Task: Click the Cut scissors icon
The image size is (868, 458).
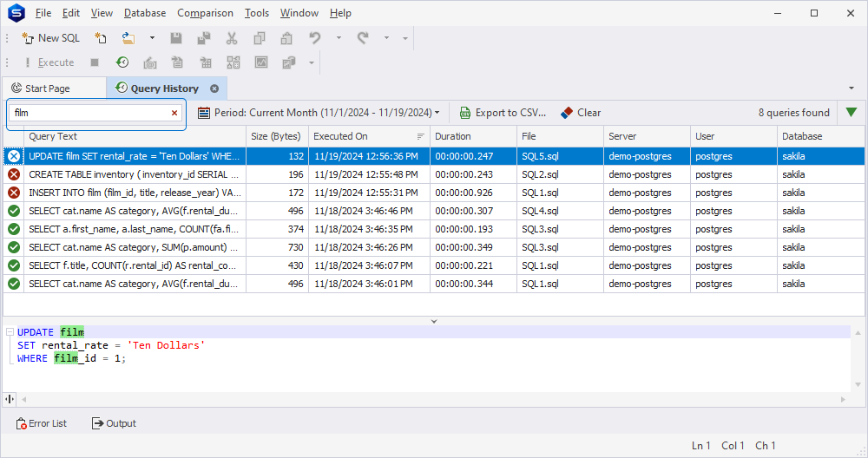Action: point(232,38)
